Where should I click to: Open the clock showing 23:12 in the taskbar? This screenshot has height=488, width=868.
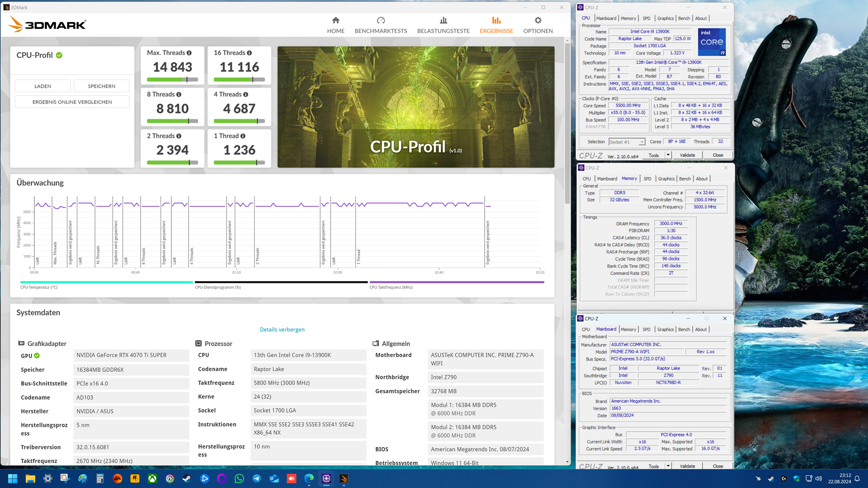840,479
